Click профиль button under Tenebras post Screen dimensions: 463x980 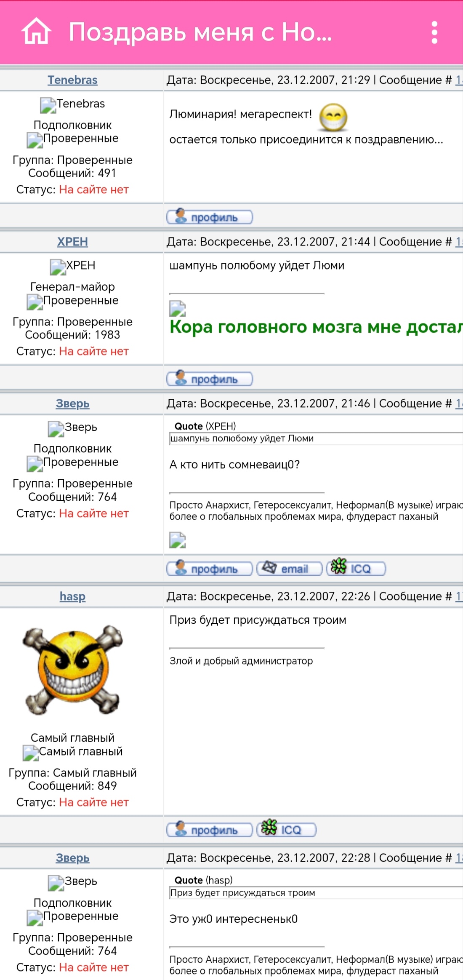coord(210,217)
